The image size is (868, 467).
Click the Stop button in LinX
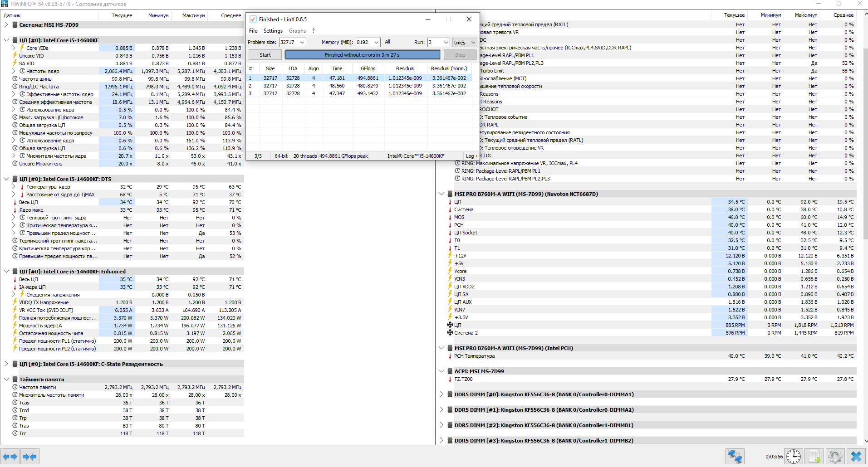pyautogui.click(x=460, y=55)
